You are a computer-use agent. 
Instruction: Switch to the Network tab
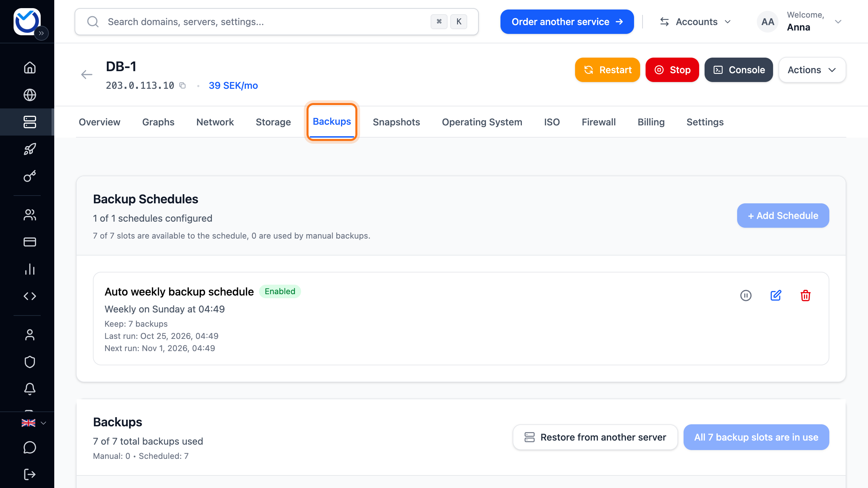(215, 122)
